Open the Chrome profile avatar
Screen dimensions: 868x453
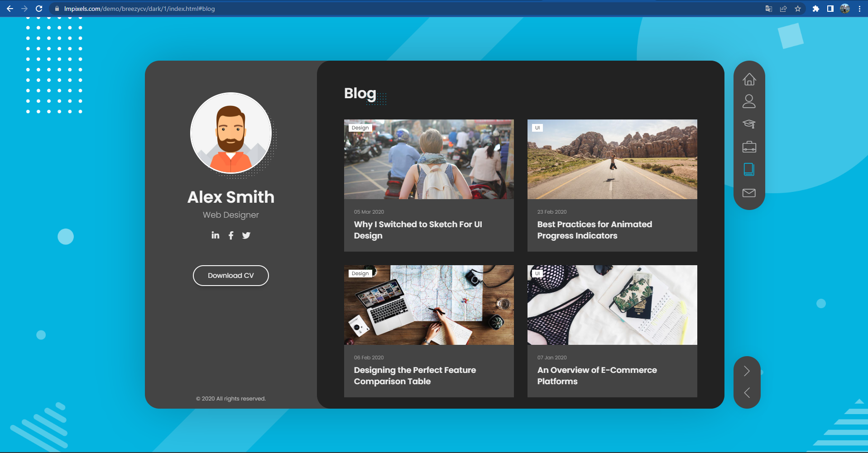(845, 9)
